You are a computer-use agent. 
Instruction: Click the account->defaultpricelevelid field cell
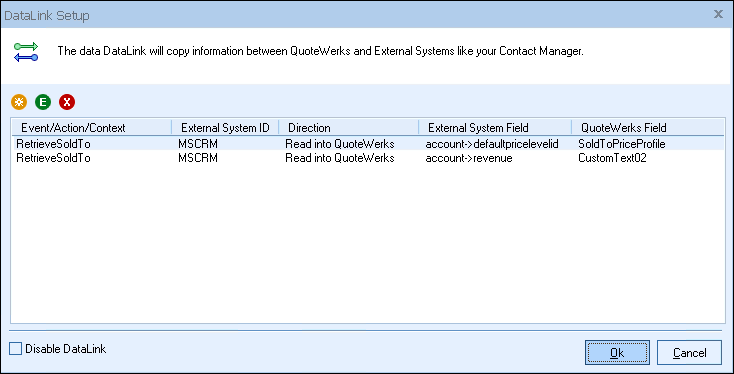pos(492,144)
